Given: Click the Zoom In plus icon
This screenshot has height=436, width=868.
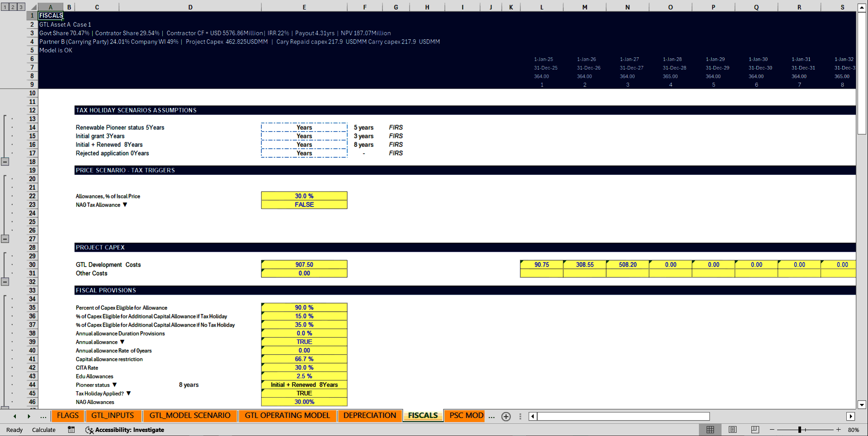Looking at the screenshot, I should (838, 430).
